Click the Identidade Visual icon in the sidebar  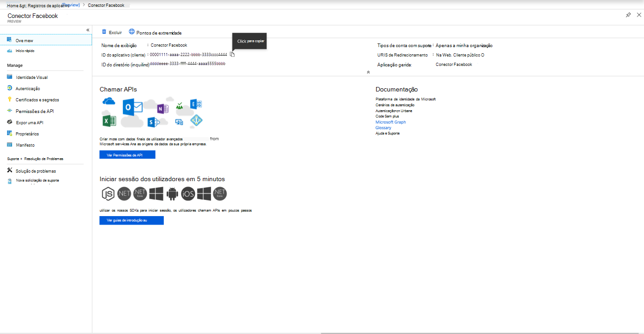coord(9,77)
